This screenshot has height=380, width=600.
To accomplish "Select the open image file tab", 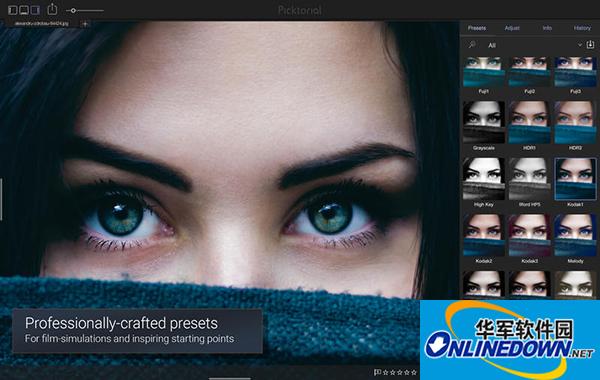I will pyautogui.click(x=41, y=24).
